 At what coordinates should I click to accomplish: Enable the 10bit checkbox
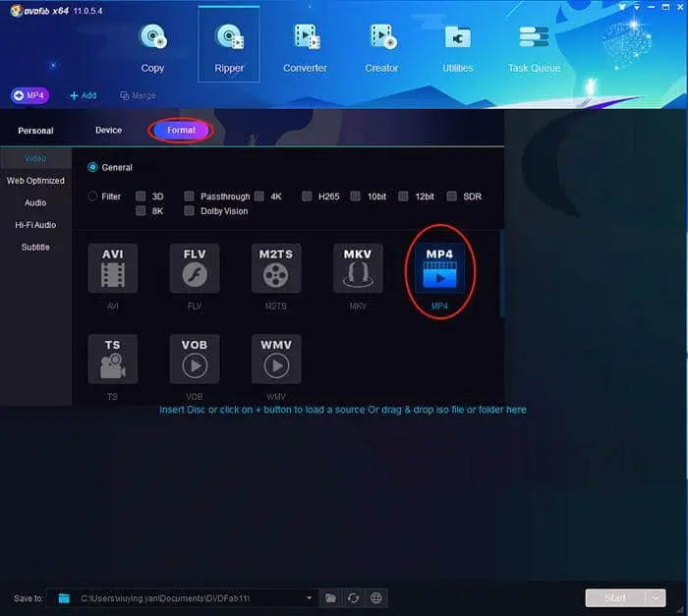coord(356,196)
